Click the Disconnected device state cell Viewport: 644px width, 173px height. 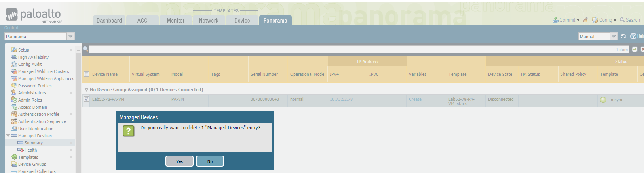point(501,99)
